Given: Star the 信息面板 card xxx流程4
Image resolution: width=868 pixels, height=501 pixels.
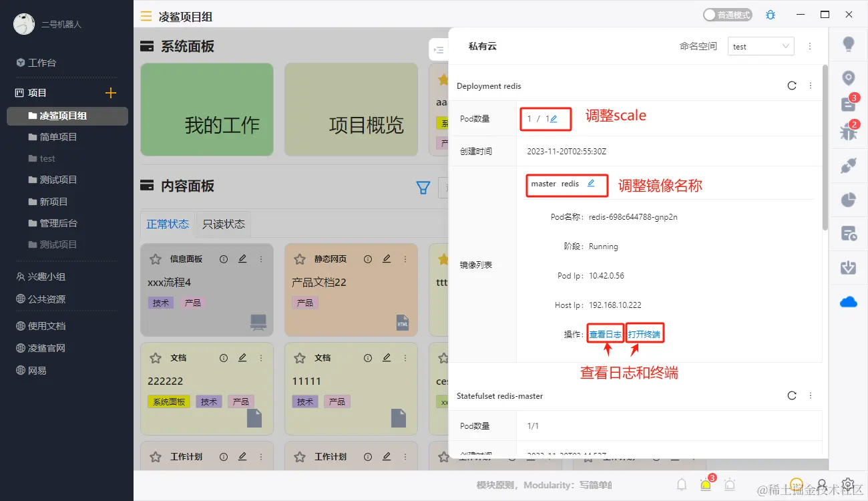Looking at the screenshot, I should (x=156, y=259).
